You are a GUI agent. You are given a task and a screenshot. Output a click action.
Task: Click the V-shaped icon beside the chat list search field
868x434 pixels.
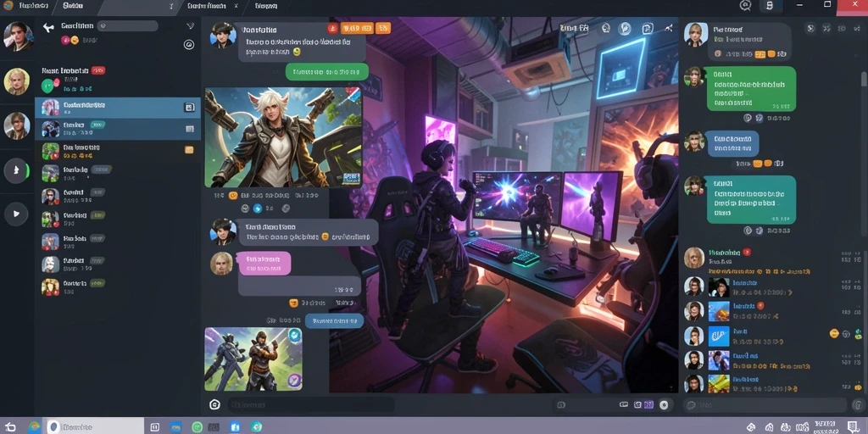coord(190,26)
